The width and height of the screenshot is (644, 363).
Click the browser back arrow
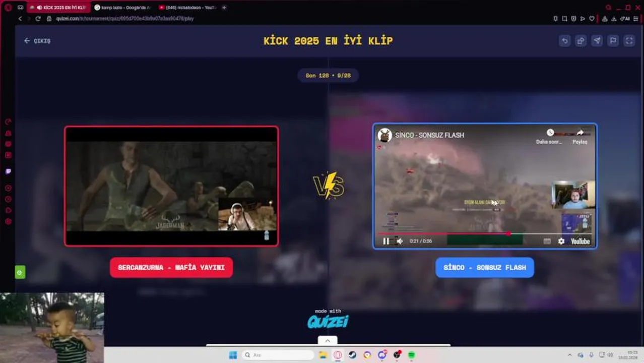(x=20, y=19)
